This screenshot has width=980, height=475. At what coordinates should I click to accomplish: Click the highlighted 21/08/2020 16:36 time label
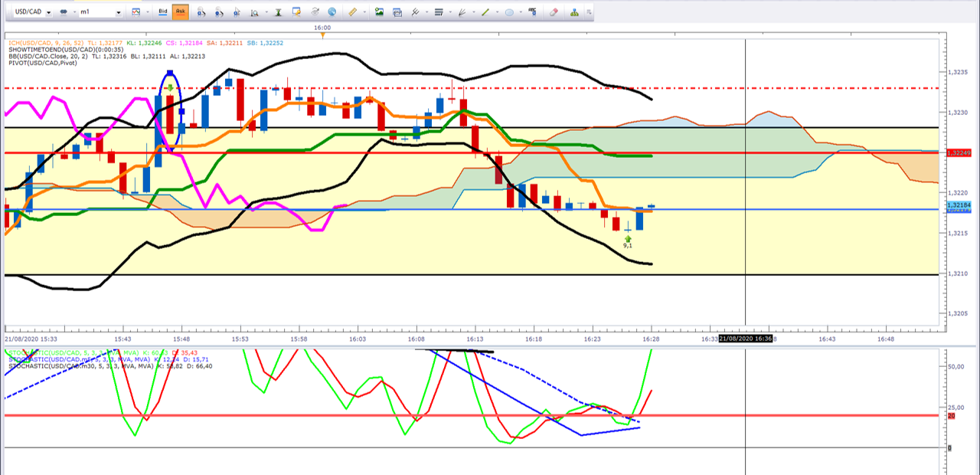pyautogui.click(x=745, y=339)
